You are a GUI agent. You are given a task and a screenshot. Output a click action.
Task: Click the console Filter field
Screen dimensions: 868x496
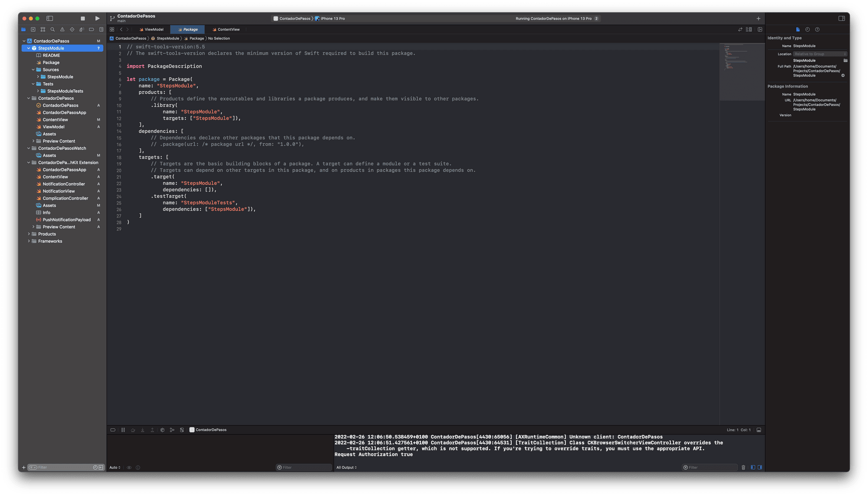tap(710, 467)
